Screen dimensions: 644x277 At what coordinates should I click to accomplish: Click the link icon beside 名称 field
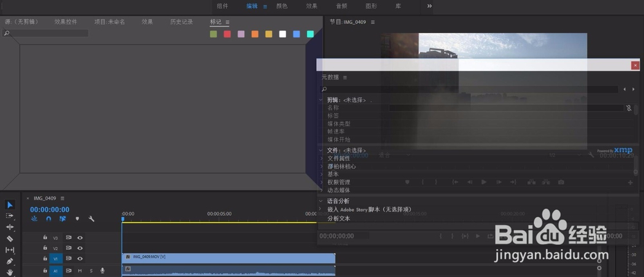click(x=629, y=108)
